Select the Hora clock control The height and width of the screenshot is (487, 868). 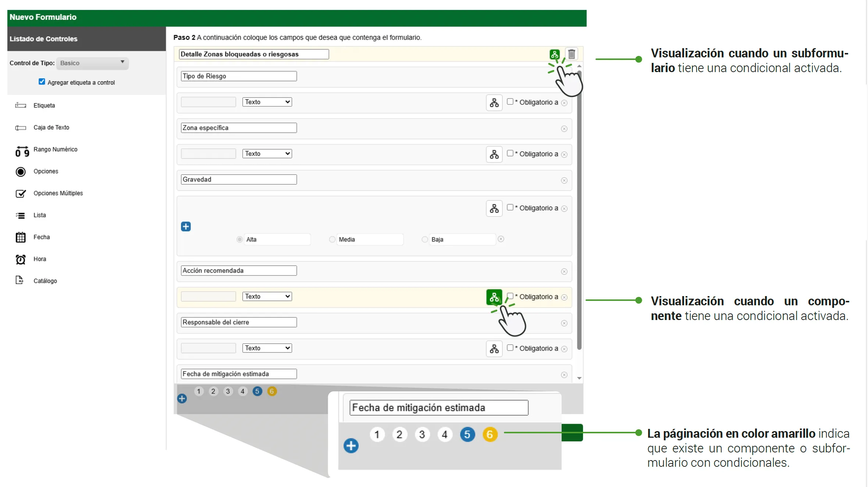(21, 259)
